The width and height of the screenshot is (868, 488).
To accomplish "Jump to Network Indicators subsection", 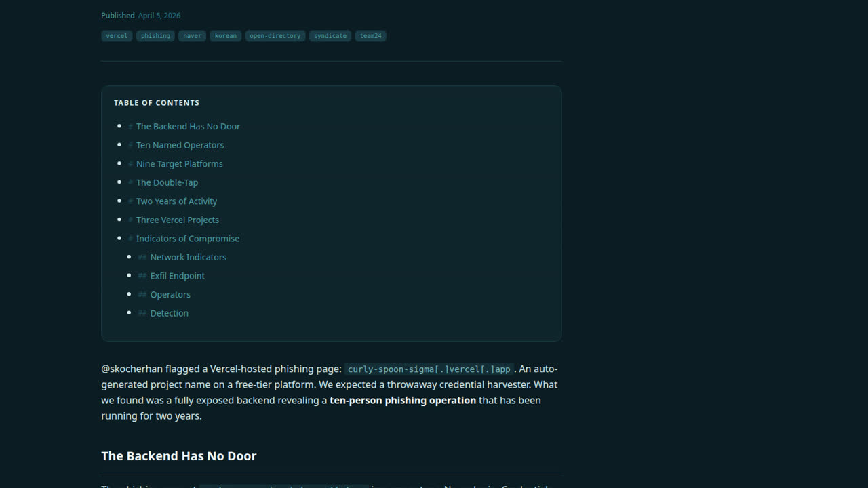I will pyautogui.click(x=188, y=257).
